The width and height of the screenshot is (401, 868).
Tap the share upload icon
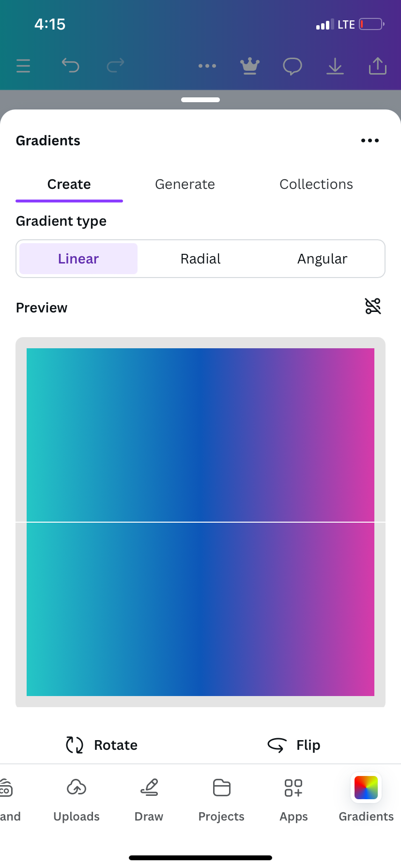click(378, 66)
